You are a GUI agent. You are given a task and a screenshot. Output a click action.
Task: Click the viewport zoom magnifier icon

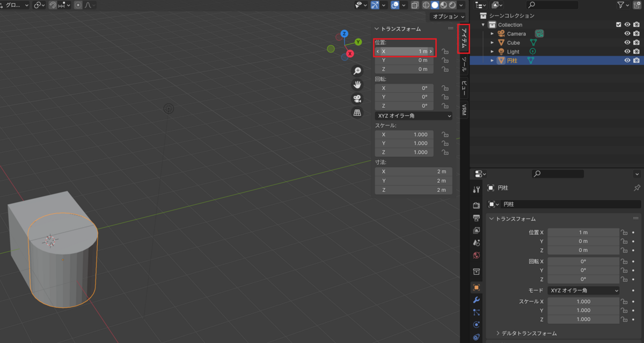point(357,71)
